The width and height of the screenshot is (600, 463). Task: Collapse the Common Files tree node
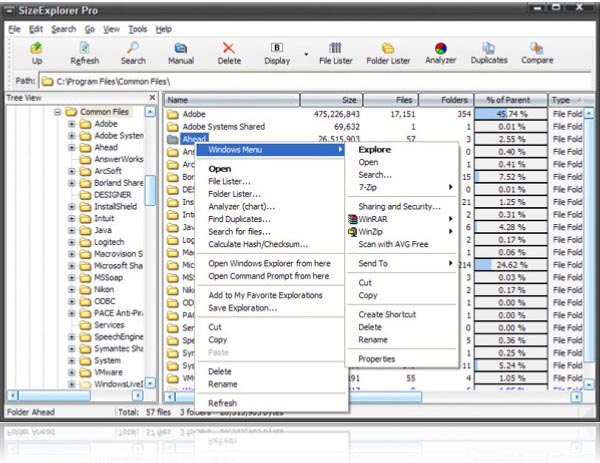click(x=58, y=112)
